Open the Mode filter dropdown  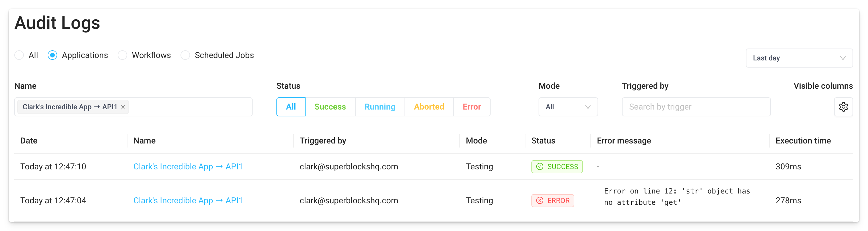[568, 107]
